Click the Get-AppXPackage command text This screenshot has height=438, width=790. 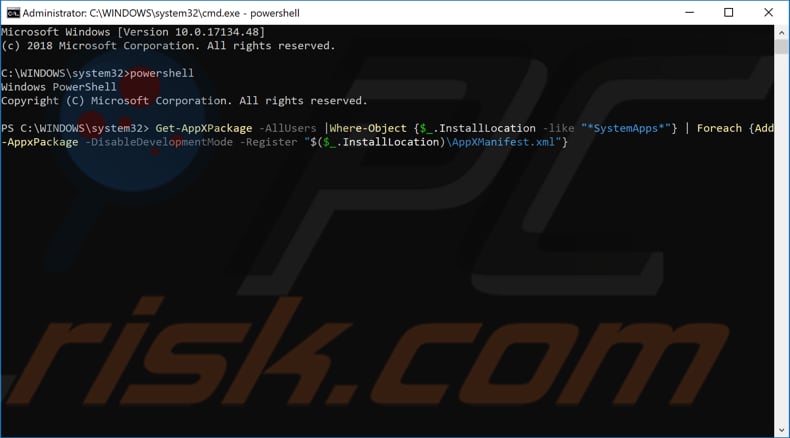[204, 128]
